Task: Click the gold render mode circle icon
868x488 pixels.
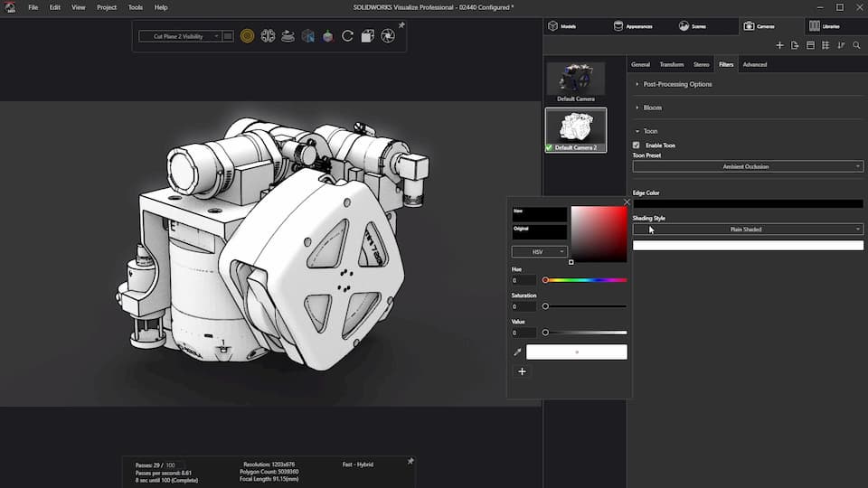Action: [x=247, y=36]
